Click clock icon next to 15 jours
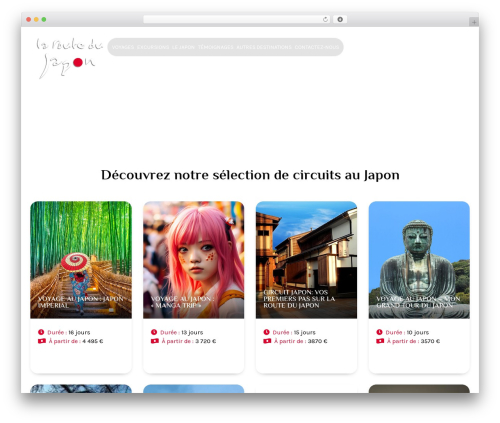Viewport: 500px width, 423px height. [x=266, y=332]
